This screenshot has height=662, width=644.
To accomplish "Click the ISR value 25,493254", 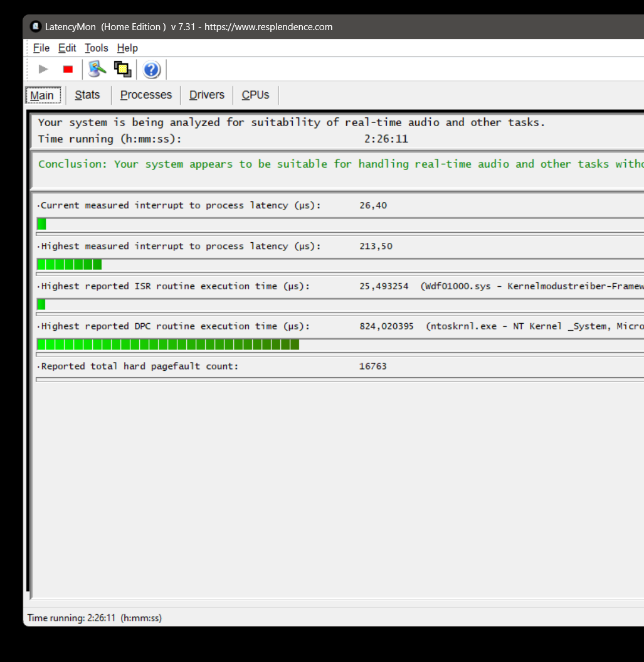I will pos(384,286).
